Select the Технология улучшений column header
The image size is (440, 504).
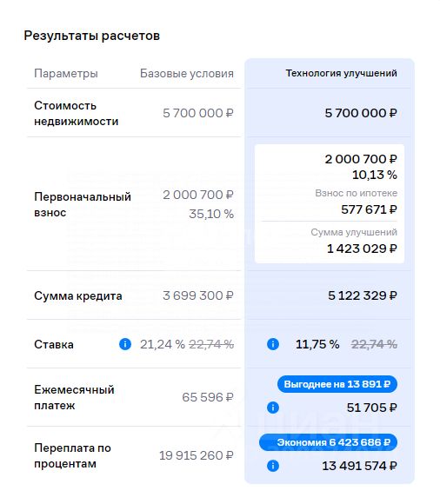[x=341, y=73]
